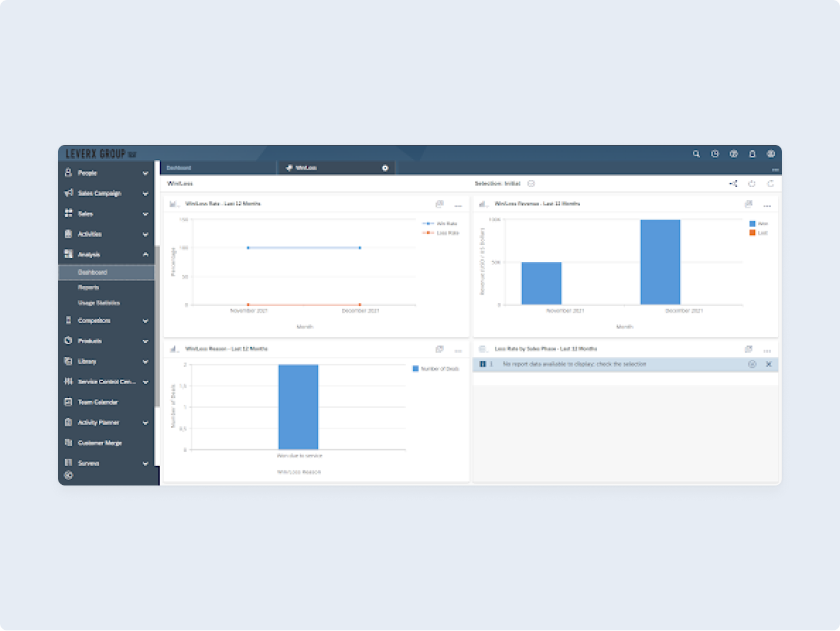
Task: Expand the Library menu chevron
Action: (145, 362)
